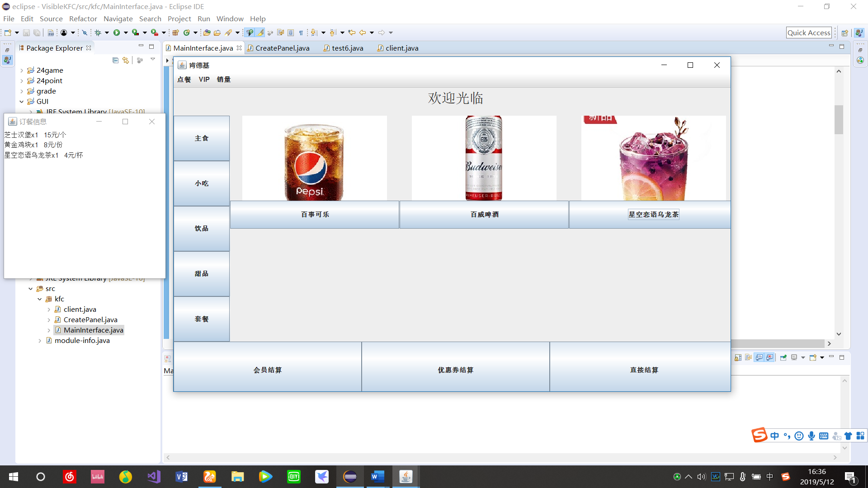Image resolution: width=868 pixels, height=488 pixels.
Task: Click the Search flashlight icon
Action: coord(228,33)
